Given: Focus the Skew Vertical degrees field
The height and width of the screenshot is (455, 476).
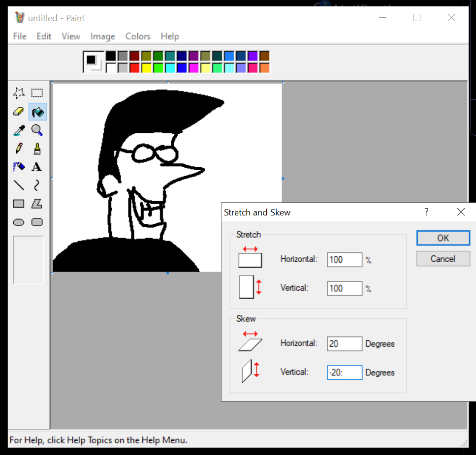Looking at the screenshot, I should [x=344, y=372].
